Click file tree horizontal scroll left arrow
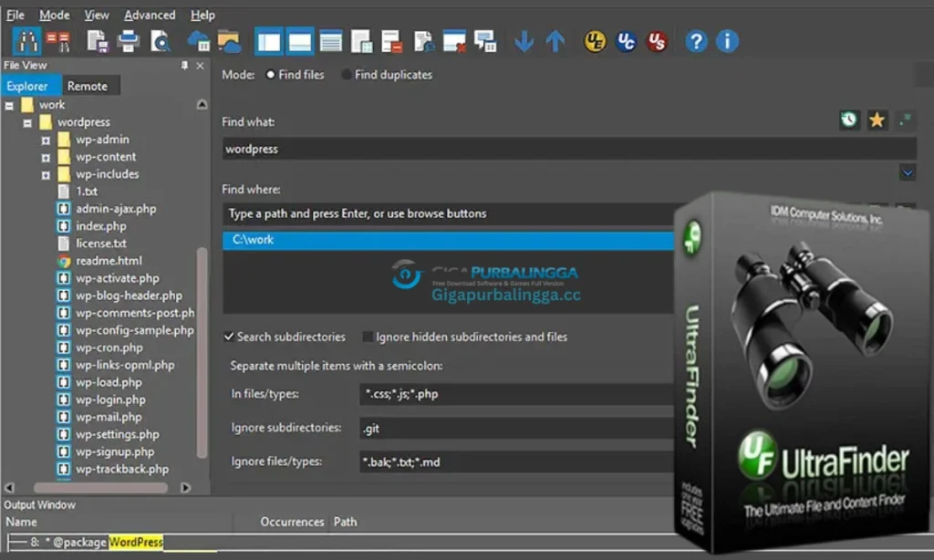 (x=9, y=487)
